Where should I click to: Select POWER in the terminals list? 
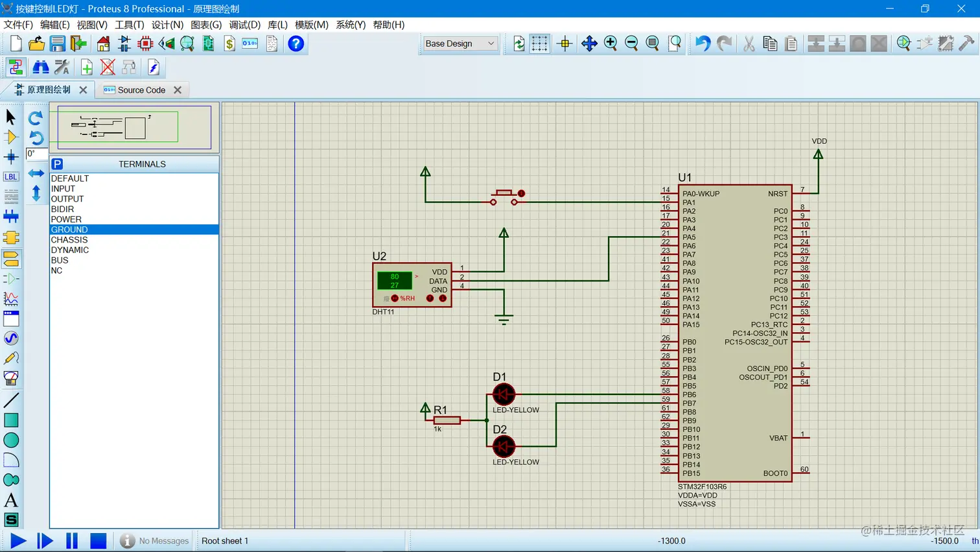[66, 219]
